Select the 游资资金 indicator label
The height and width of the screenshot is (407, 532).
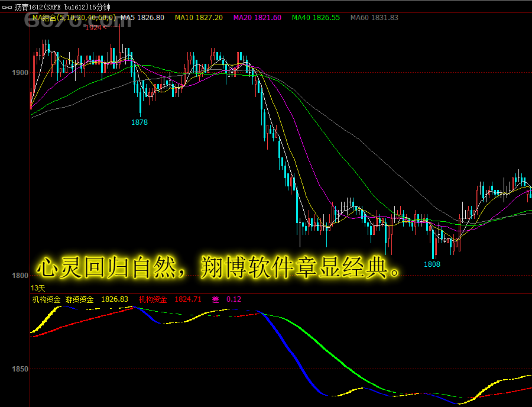coord(79,299)
